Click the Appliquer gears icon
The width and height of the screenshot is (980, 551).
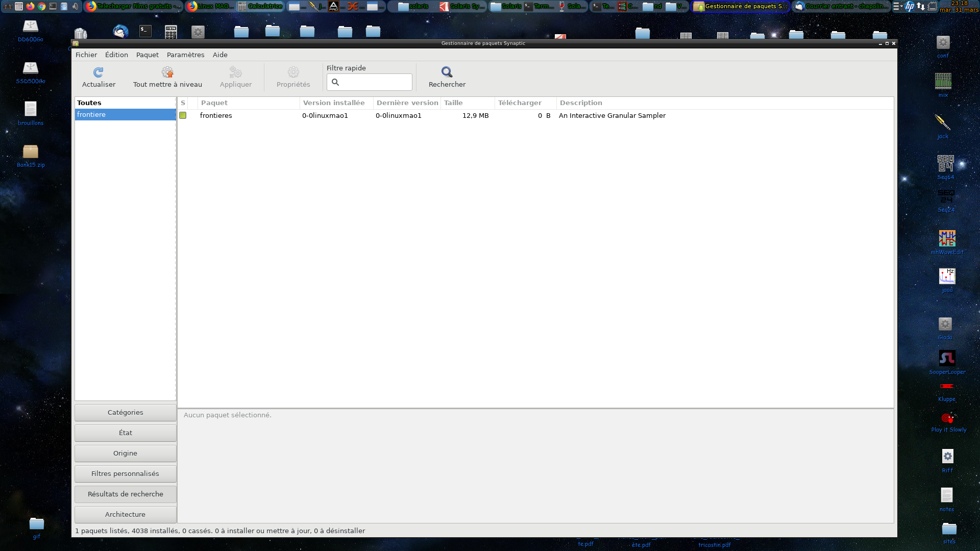(235, 72)
